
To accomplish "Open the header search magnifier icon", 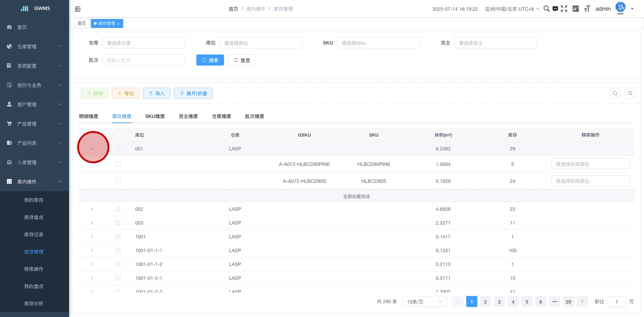I will [546, 9].
